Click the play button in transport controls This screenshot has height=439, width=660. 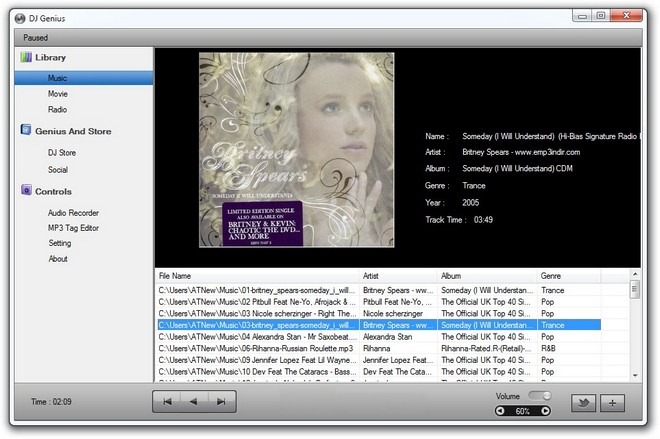pos(193,402)
